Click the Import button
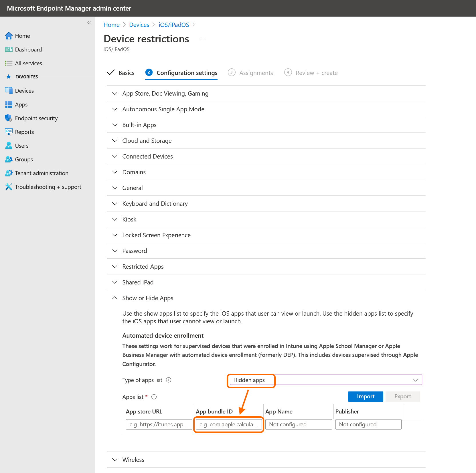Image resolution: width=476 pixels, height=473 pixels. point(365,397)
